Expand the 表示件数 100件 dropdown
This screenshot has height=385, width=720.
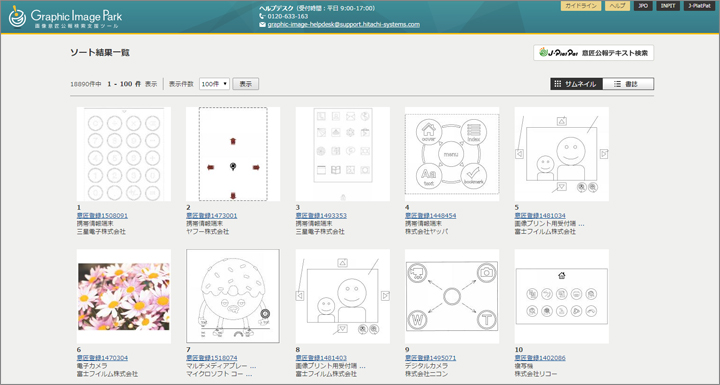coord(214,84)
